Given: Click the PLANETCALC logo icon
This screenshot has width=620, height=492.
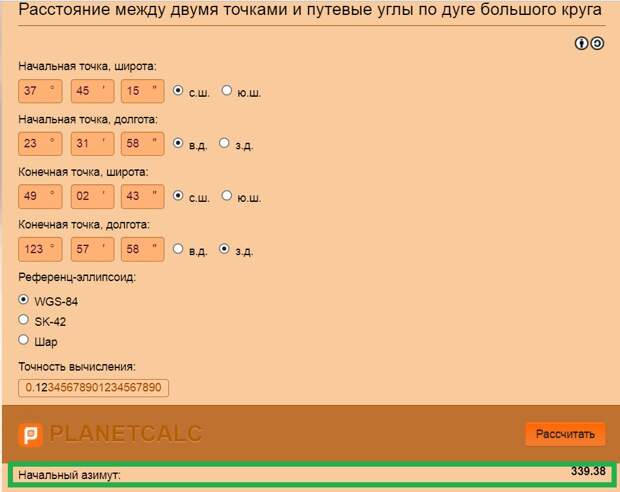Looking at the screenshot, I should click(30, 435).
